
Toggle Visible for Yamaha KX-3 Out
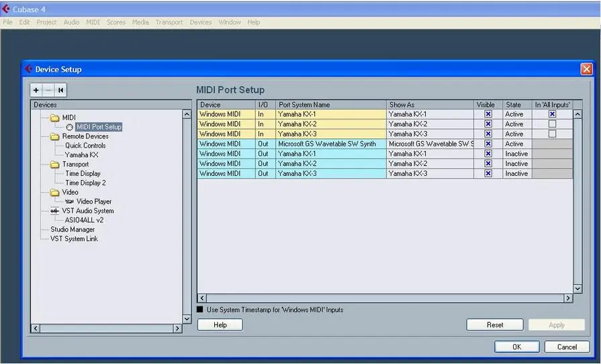tap(488, 173)
